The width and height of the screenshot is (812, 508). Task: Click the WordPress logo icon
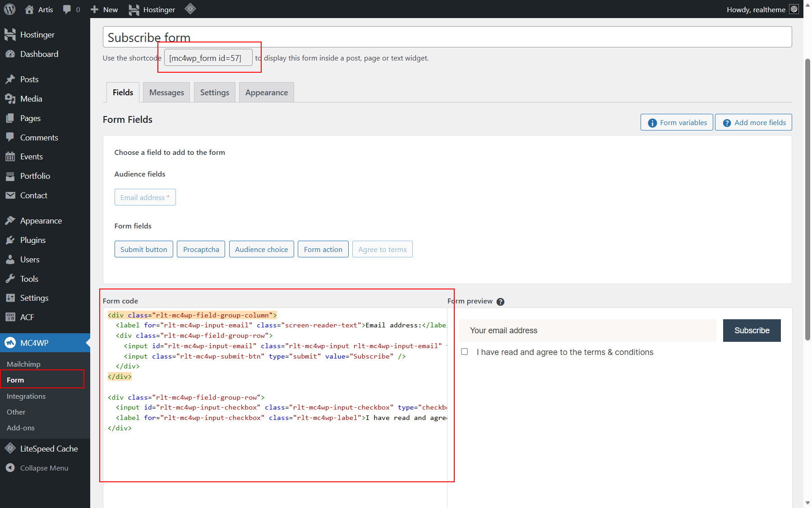pos(9,9)
